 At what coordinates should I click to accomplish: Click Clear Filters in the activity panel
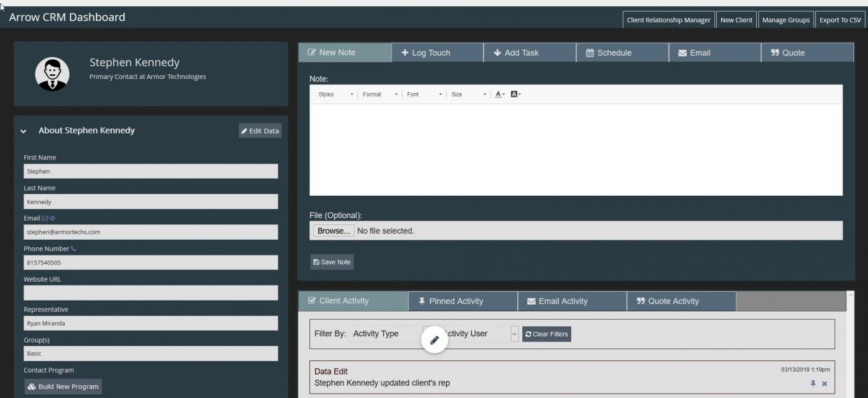click(x=547, y=333)
